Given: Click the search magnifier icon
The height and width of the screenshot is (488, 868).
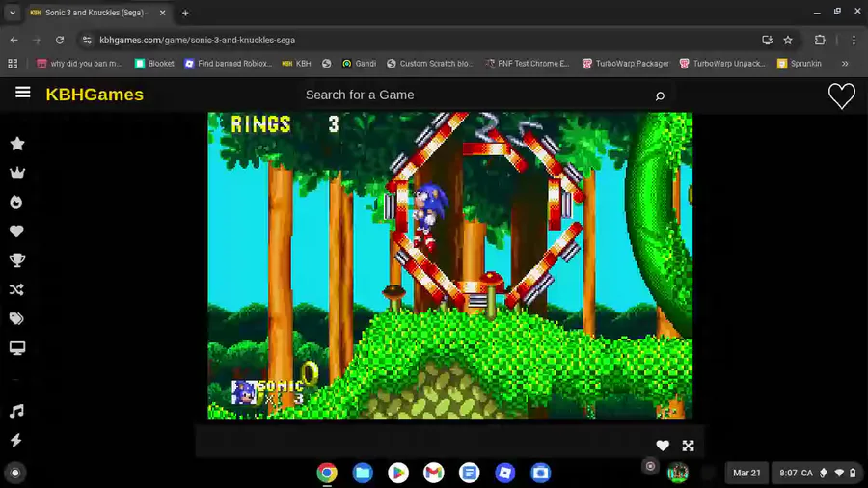Looking at the screenshot, I should tap(660, 95).
